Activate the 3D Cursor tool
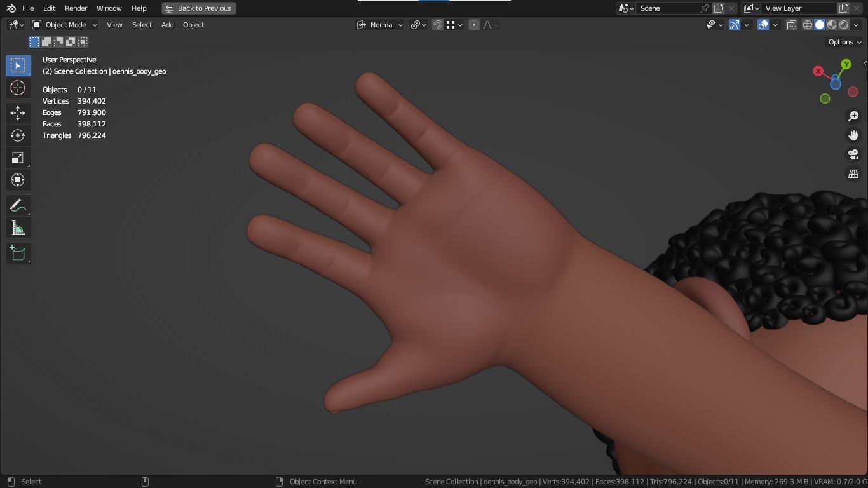 point(18,88)
